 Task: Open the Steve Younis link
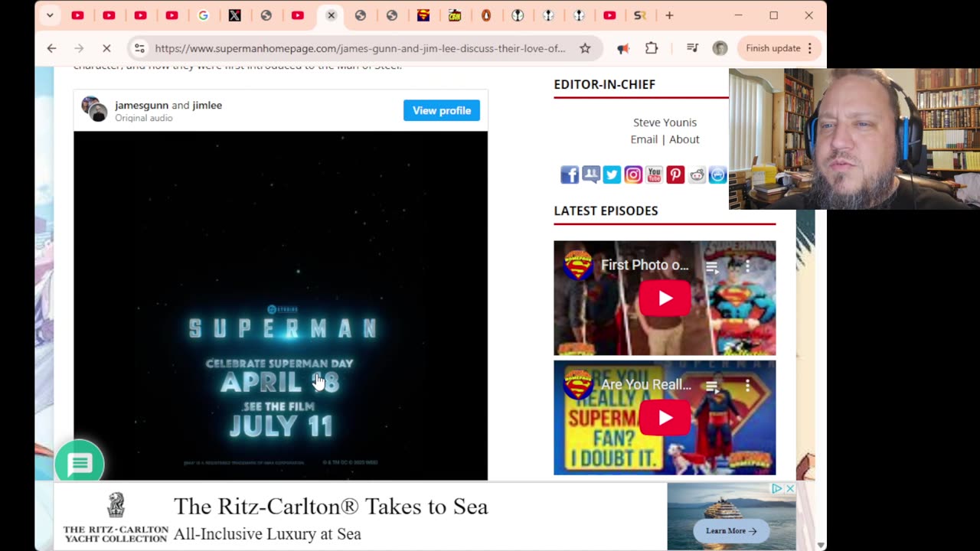pyautogui.click(x=665, y=122)
